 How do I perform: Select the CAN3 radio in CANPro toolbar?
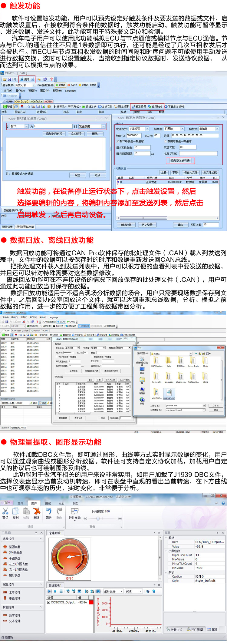[84, 85]
